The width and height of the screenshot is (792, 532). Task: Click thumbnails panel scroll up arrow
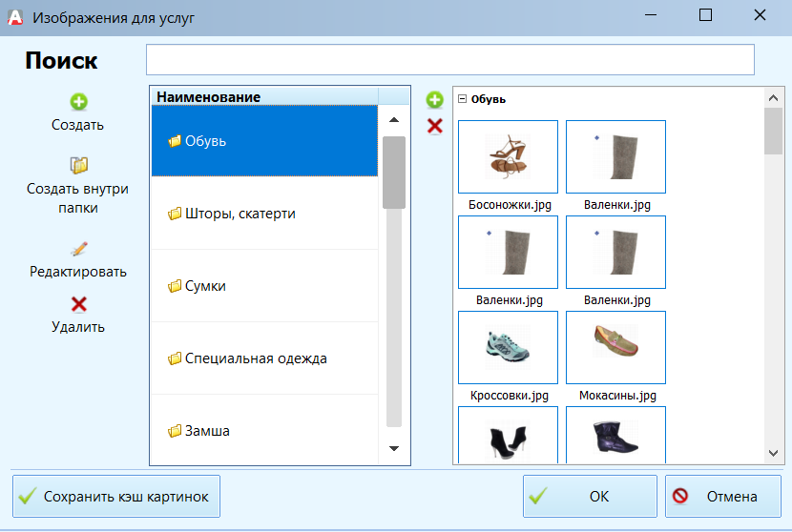pyautogui.click(x=773, y=98)
